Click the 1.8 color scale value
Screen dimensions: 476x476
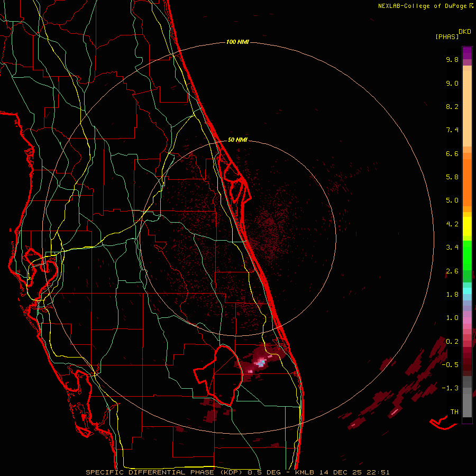(x=452, y=295)
